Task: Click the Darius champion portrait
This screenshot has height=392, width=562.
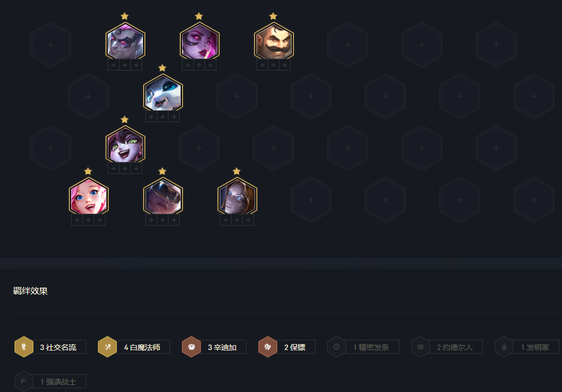Action: pyautogui.click(x=125, y=41)
